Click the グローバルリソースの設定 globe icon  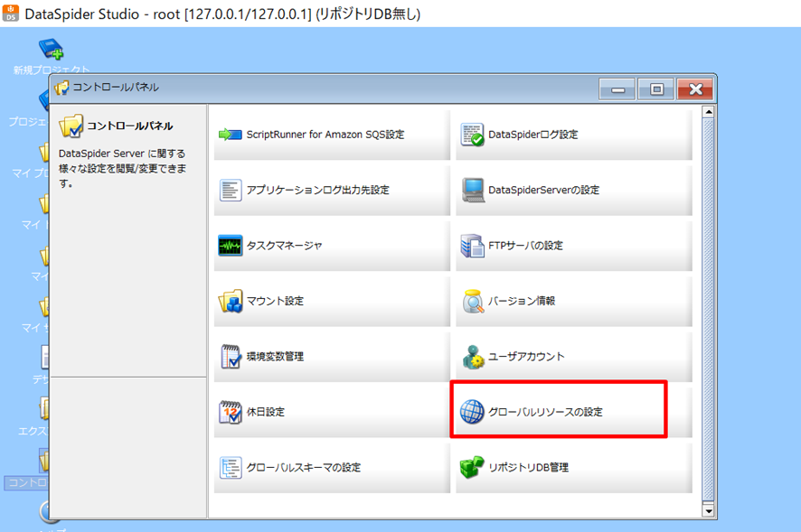pos(472,412)
